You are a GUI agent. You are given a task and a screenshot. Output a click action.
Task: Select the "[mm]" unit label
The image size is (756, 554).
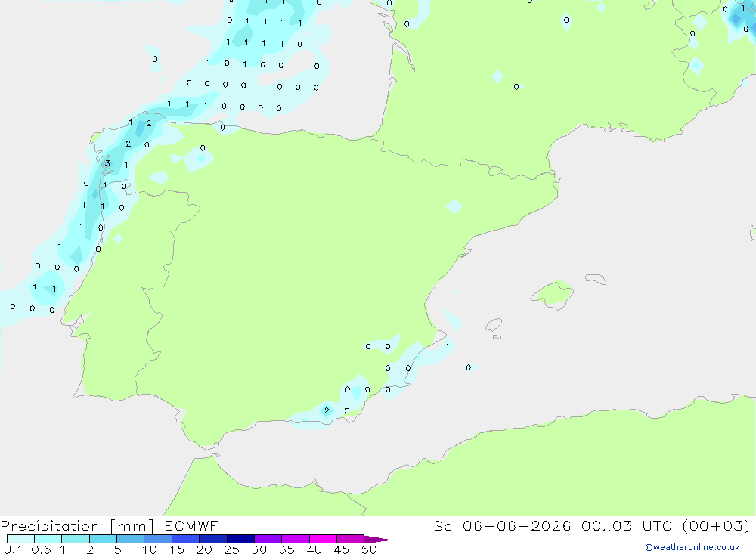point(132,526)
